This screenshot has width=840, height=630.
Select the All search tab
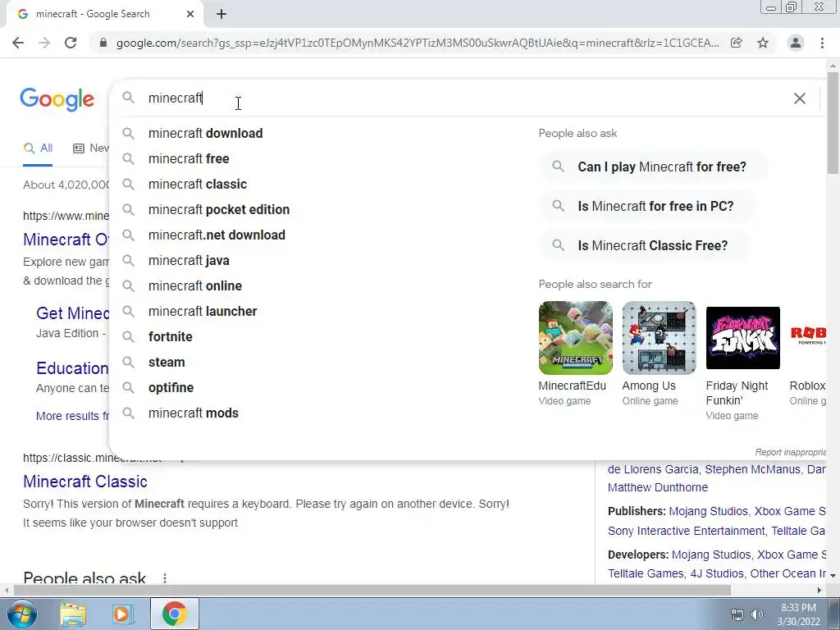click(38, 148)
